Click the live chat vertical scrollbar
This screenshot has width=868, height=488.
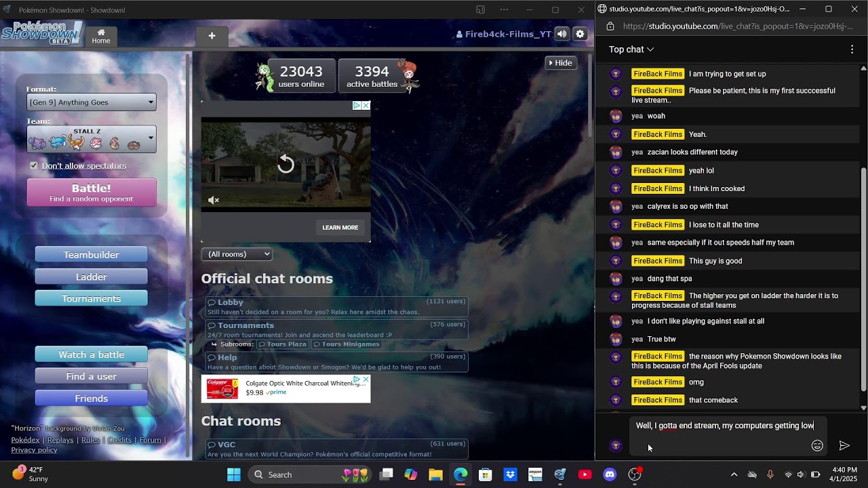point(863,279)
